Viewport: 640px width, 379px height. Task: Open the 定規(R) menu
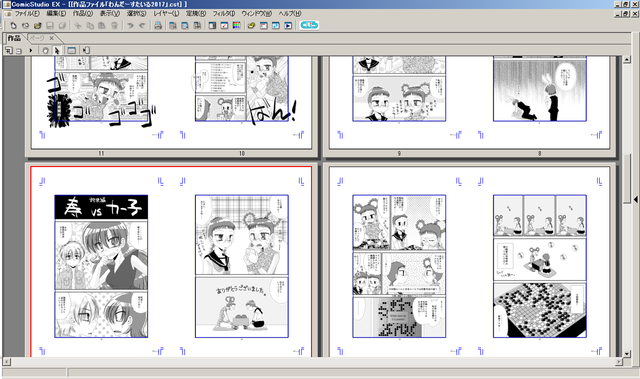click(x=196, y=13)
